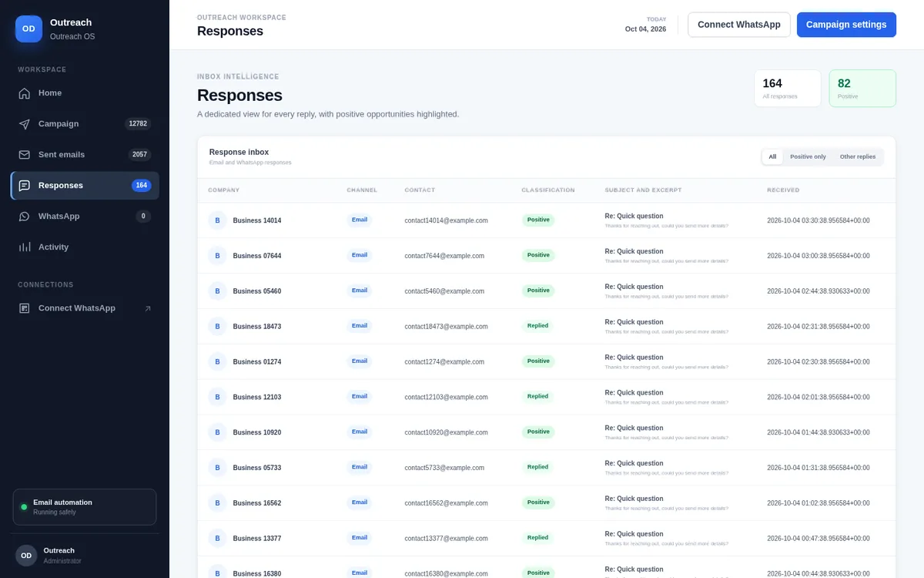
Task: Click the Received column header
Action: pos(783,190)
